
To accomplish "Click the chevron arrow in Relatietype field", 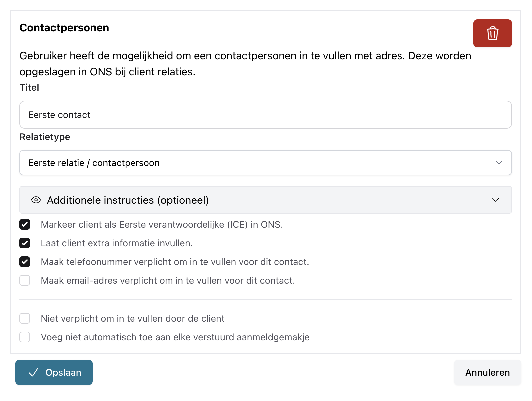I will 499,163.
